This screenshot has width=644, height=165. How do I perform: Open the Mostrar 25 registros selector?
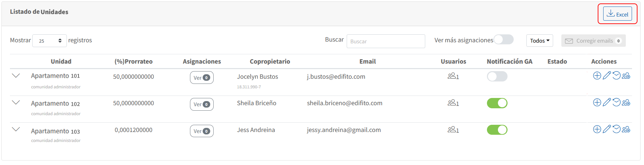tap(49, 41)
